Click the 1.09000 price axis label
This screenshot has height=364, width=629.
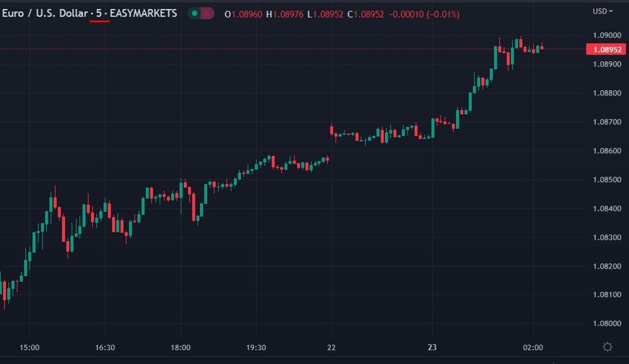tap(606, 35)
